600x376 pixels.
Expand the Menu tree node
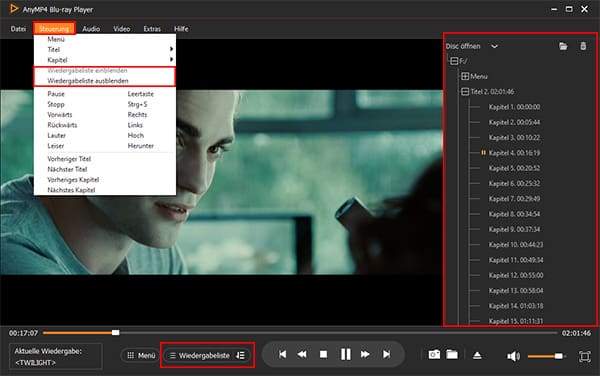coord(465,76)
